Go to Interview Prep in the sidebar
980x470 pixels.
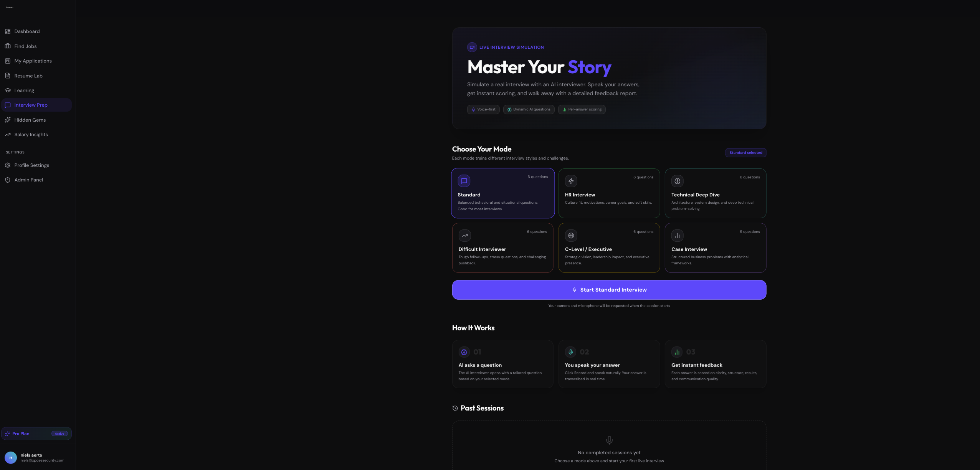[31, 105]
